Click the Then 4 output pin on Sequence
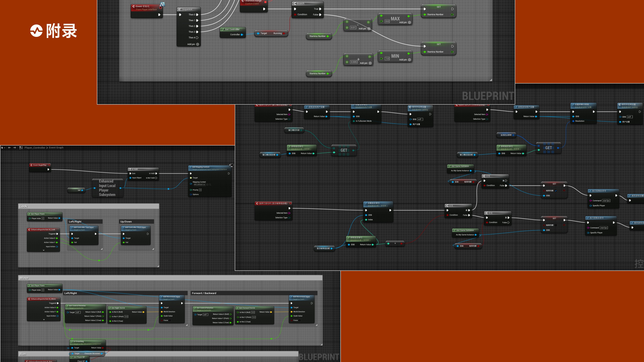This screenshot has height=362, width=644. tap(197, 38)
